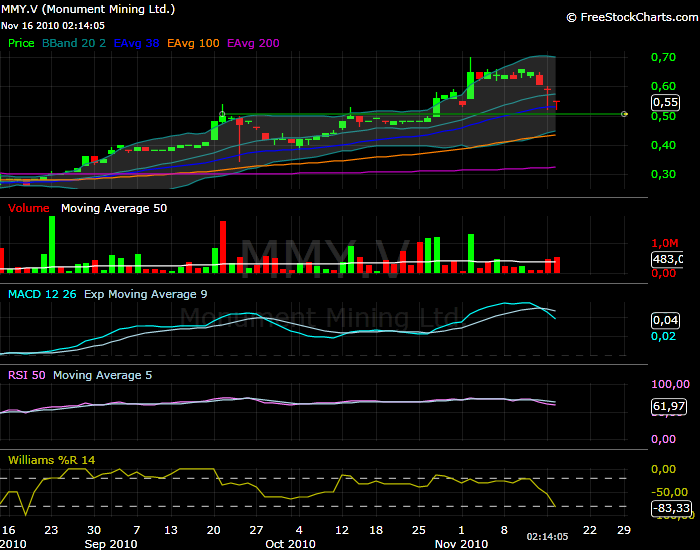Select the purple EAvg 200 label

coord(254,43)
